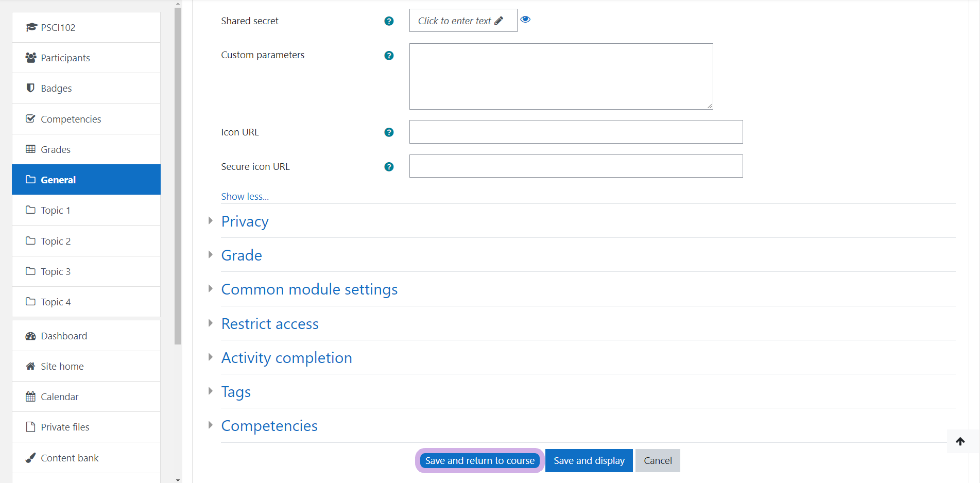This screenshot has height=483, width=980.
Task: Expand the Restrict access section
Action: click(269, 324)
